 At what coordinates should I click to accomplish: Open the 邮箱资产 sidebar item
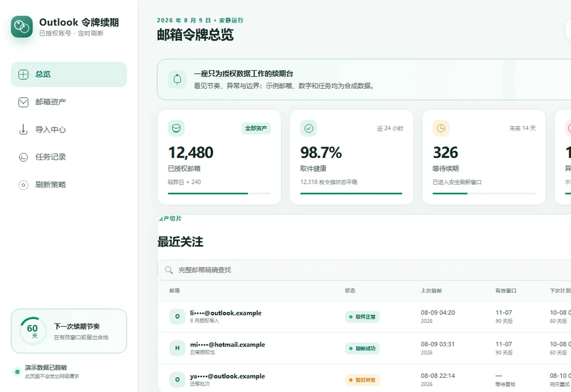pos(69,102)
